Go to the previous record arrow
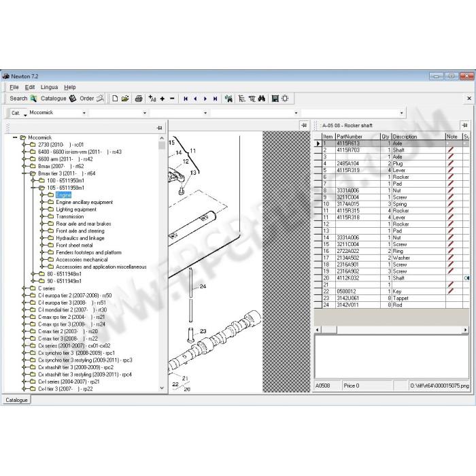476x476 pixels. 196,99
